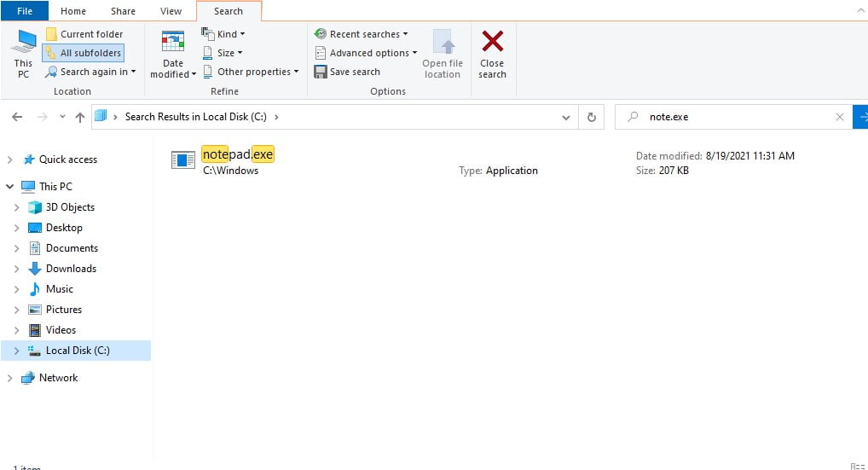
Task: Open Recent searches dropdown
Action: [361, 34]
